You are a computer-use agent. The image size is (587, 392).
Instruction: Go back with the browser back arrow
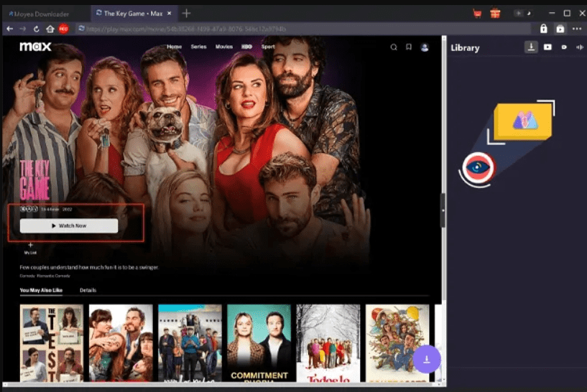pyautogui.click(x=10, y=29)
